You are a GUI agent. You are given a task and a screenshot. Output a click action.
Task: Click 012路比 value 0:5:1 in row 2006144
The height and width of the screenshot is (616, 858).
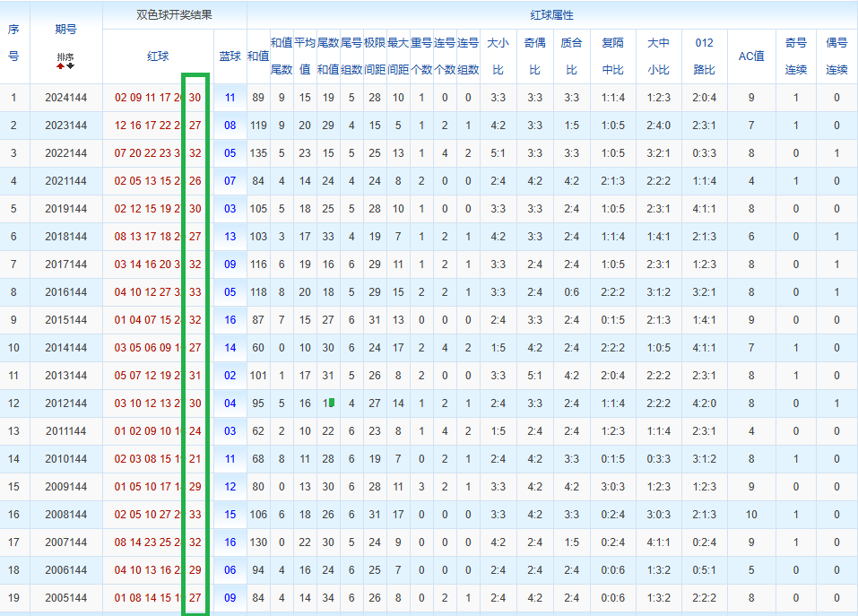pyautogui.click(x=704, y=570)
